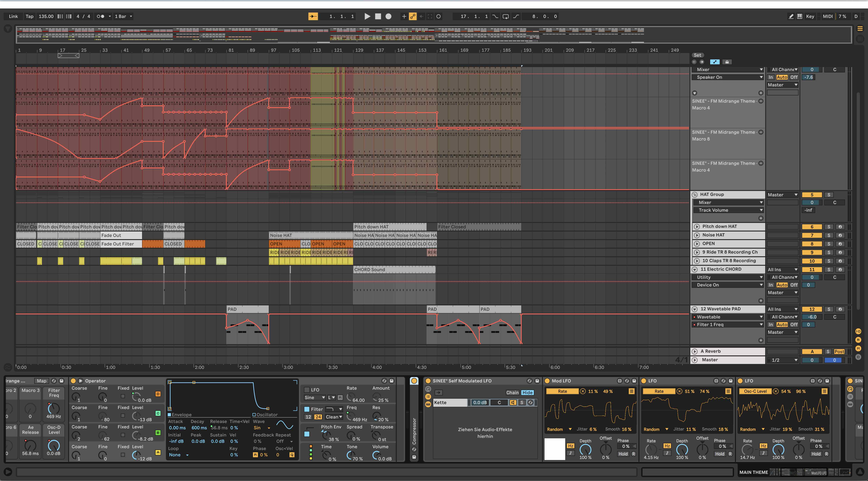
Task: Unmap the Osc-C Level LFO target
Action: [x=776, y=391]
